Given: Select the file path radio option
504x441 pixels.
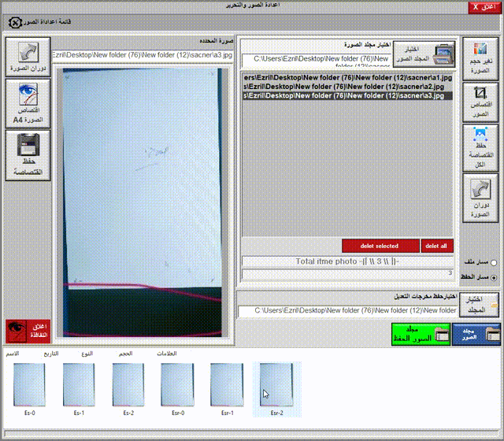Looking at the screenshot, I should click(494, 263).
